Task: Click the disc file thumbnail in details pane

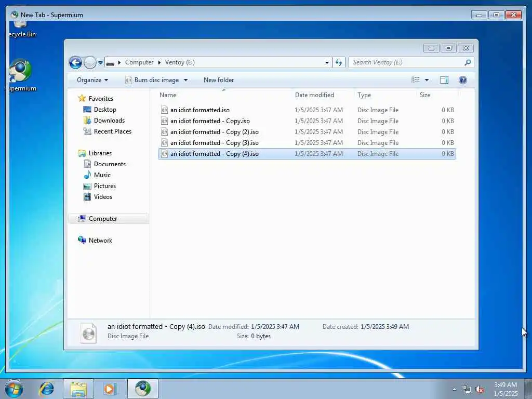Action: pos(88,333)
